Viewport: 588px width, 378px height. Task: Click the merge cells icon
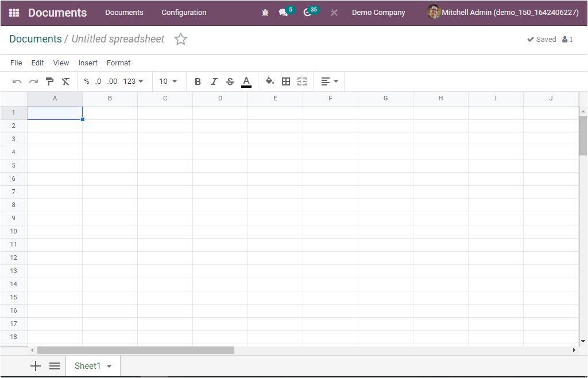coord(302,81)
